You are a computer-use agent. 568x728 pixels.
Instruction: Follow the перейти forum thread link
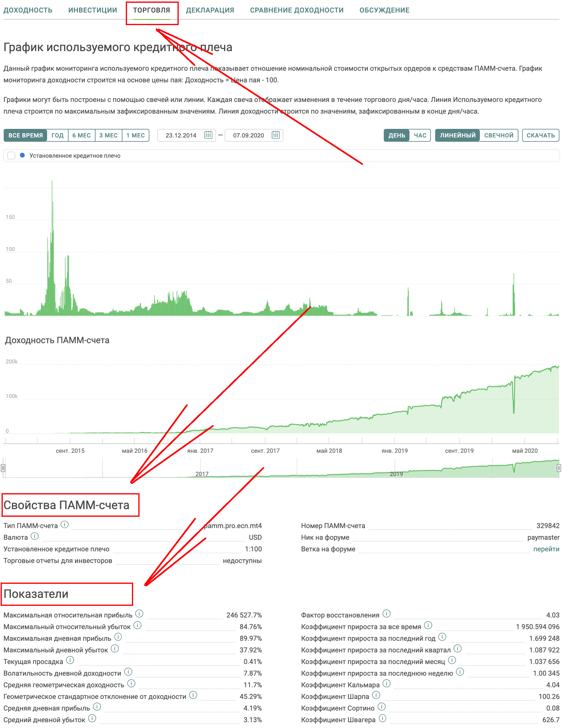coord(546,549)
